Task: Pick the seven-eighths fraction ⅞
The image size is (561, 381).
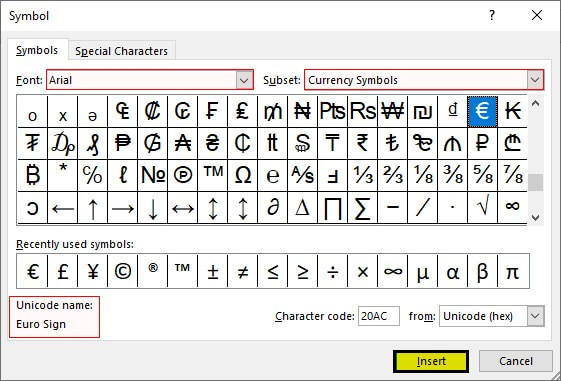Action: pyautogui.click(x=512, y=175)
